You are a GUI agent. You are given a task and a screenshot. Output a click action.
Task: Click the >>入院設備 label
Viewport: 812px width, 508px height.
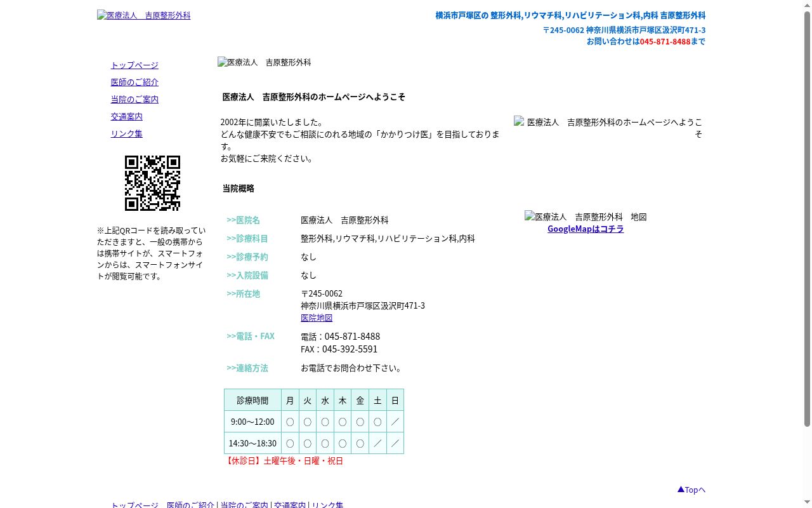click(x=247, y=275)
